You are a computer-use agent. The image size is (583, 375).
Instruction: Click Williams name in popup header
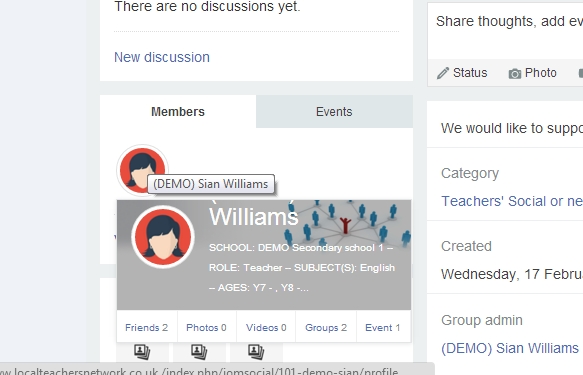[x=254, y=216]
